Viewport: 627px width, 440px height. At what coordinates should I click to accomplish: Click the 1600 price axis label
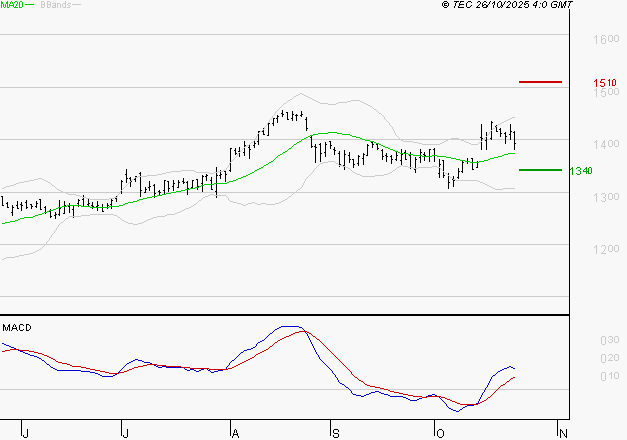coord(605,40)
